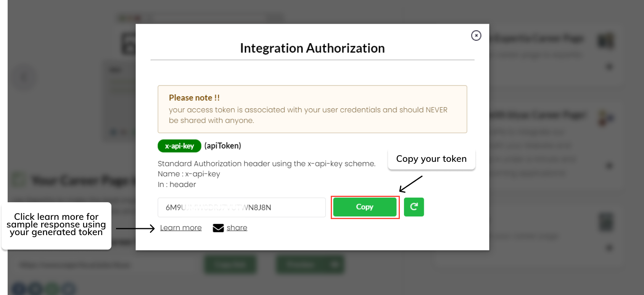Select the middle-right career page thumbnail

606,118
